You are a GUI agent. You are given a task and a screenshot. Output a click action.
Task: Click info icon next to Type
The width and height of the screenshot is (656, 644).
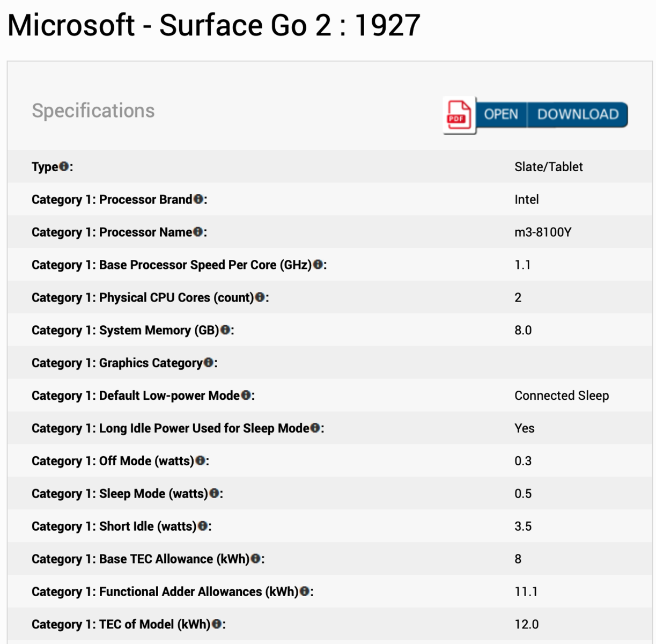point(64,166)
